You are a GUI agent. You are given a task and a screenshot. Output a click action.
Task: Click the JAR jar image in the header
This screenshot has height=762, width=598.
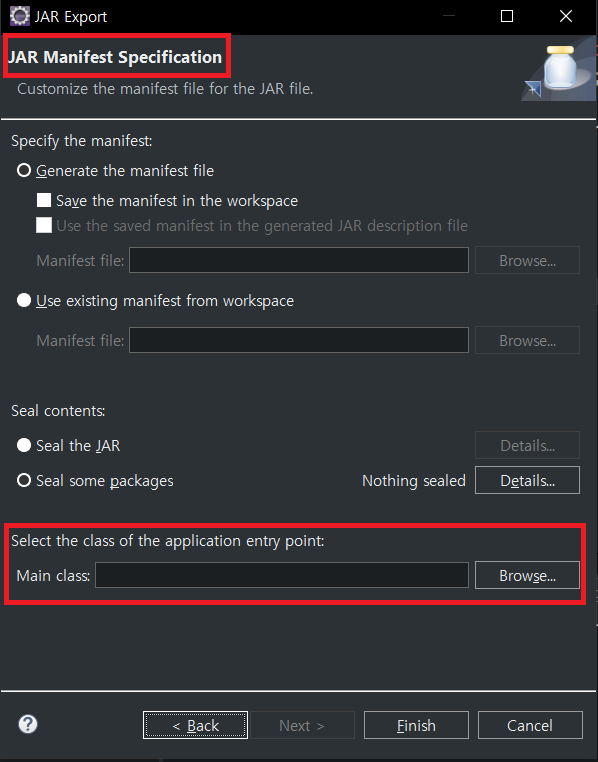[x=559, y=70]
